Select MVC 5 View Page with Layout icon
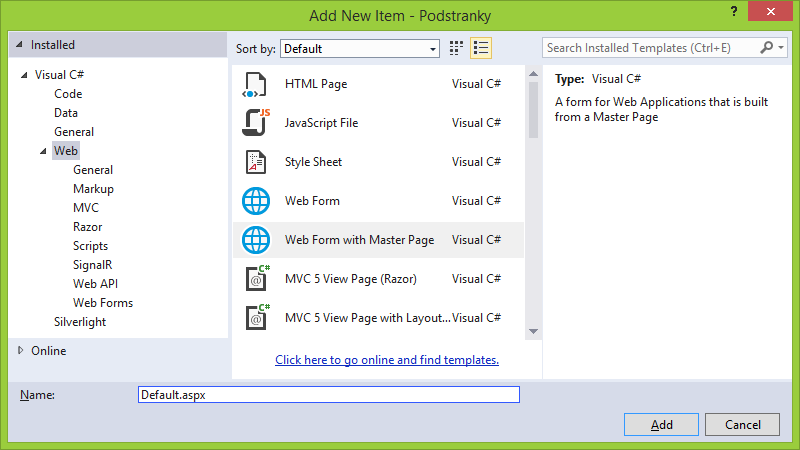Screen dimensions: 800x450 point(257,317)
